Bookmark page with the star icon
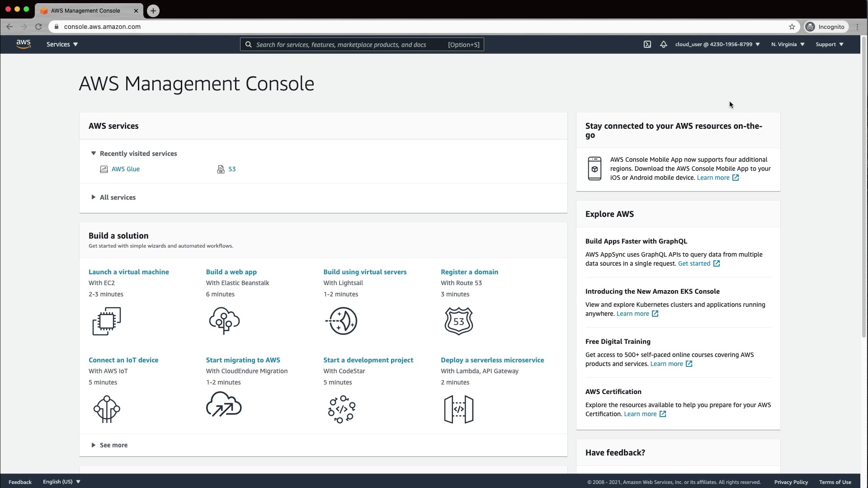 792,27
